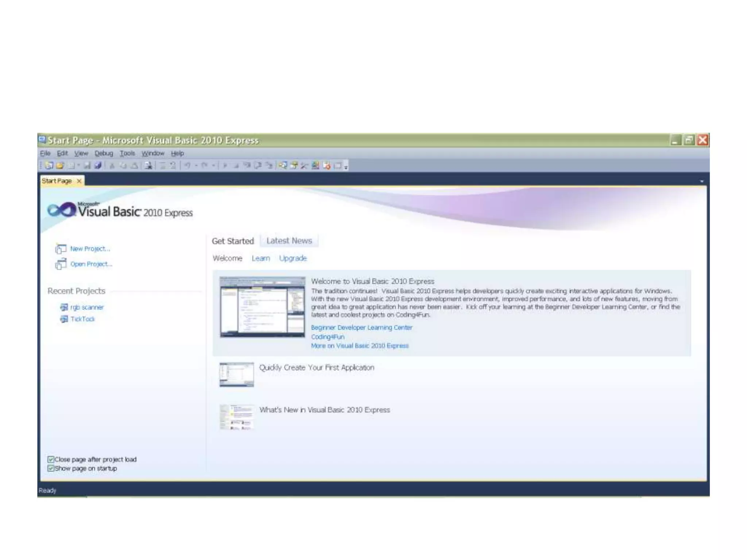The width and height of the screenshot is (747, 560).
Task: Switch to the Latest News tab
Action: tap(289, 241)
